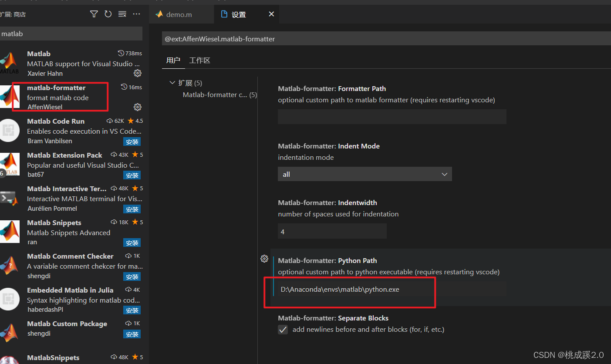Click Matlab Comment Checker extension icon

pos(9,265)
